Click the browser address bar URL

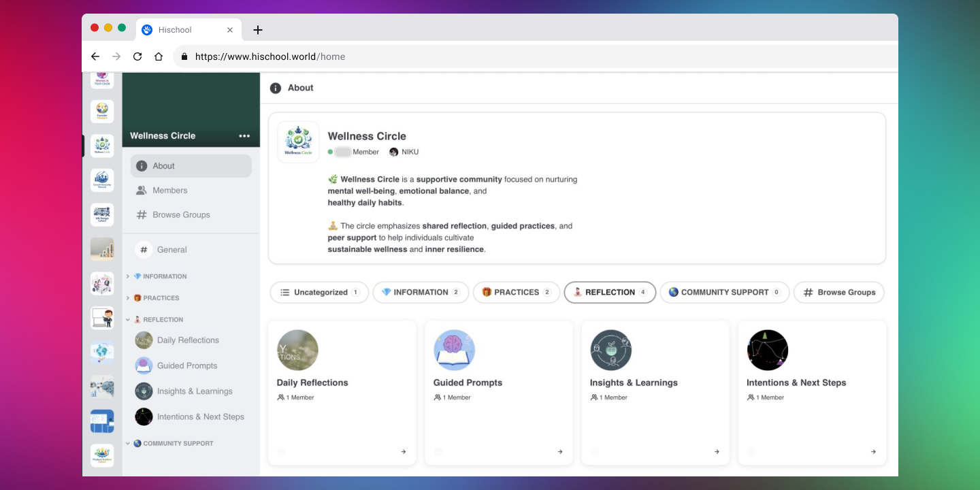[x=269, y=56]
